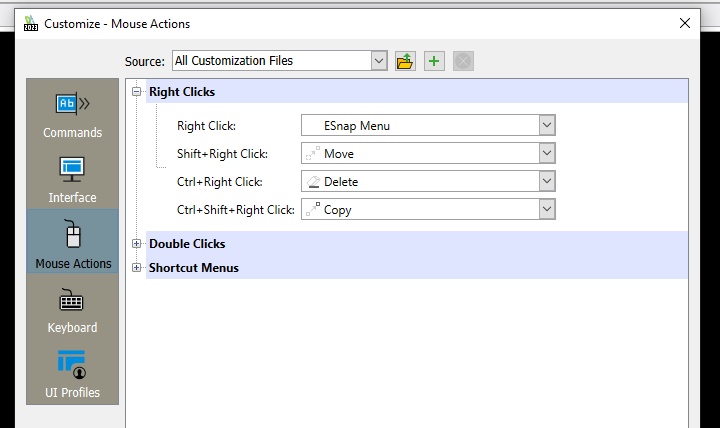Screen dimensions: 720x428
Task: Close the Customize Mouse Actions dialog
Action: (685, 23)
